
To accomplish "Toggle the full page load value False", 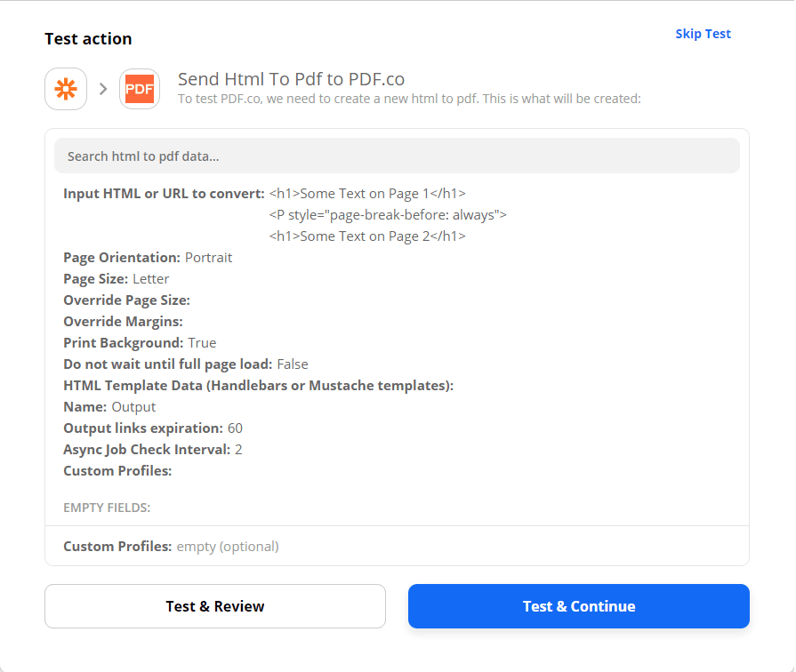I will click(294, 364).
